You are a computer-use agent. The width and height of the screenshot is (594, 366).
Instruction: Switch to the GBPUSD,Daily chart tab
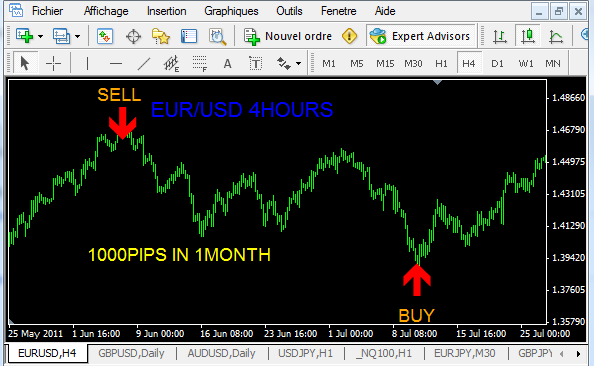pyautogui.click(x=131, y=353)
